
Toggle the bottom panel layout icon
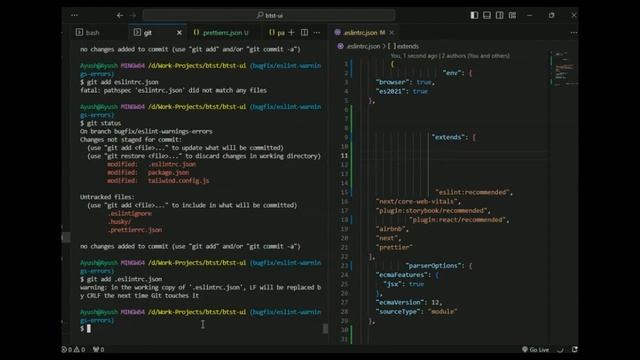click(487, 15)
